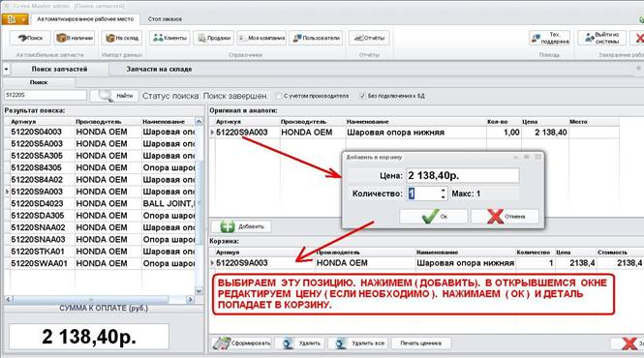This screenshot has height=358, width=644.
Task: Confirm with the Ок button
Action: (434, 217)
